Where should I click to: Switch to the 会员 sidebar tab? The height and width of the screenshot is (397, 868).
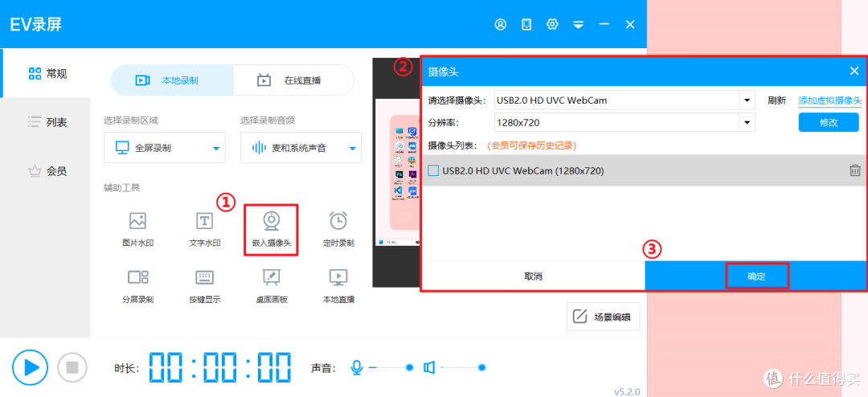pyautogui.click(x=46, y=171)
